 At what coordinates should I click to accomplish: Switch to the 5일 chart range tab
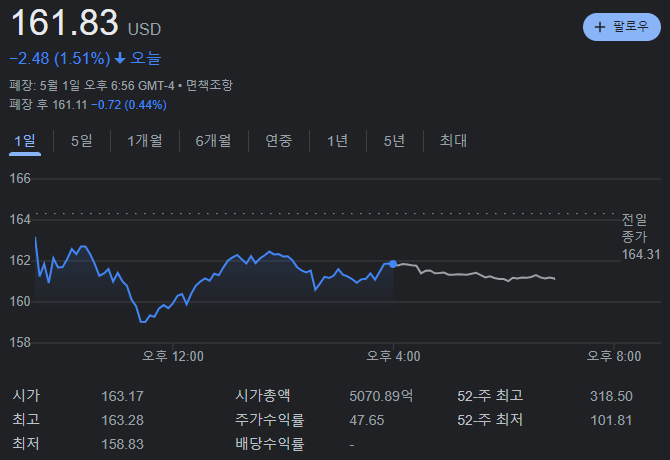[82, 141]
